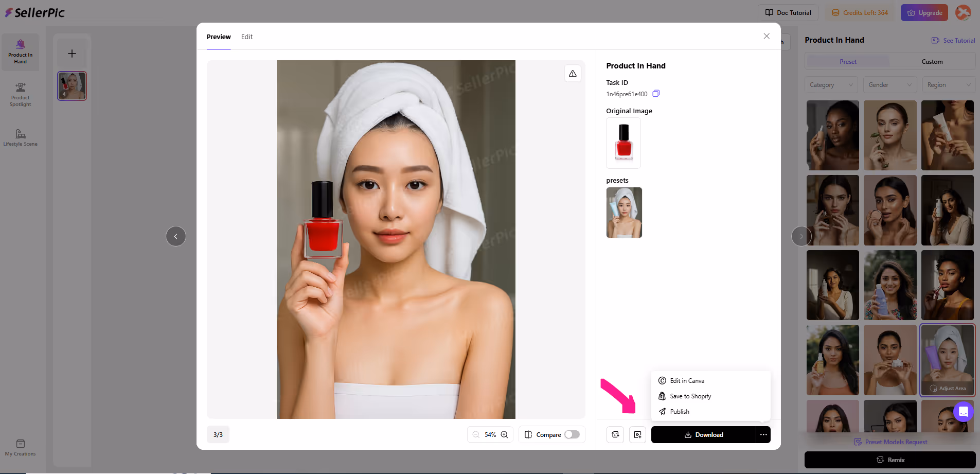Close the preview dialog
This screenshot has height=474, width=980.
(x=767, y=36)
